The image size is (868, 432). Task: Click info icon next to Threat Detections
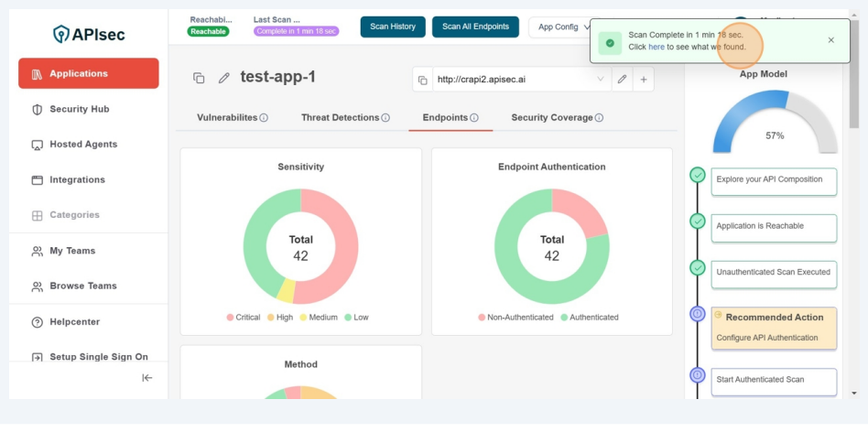pyautogui.click(x=385, y=118)
